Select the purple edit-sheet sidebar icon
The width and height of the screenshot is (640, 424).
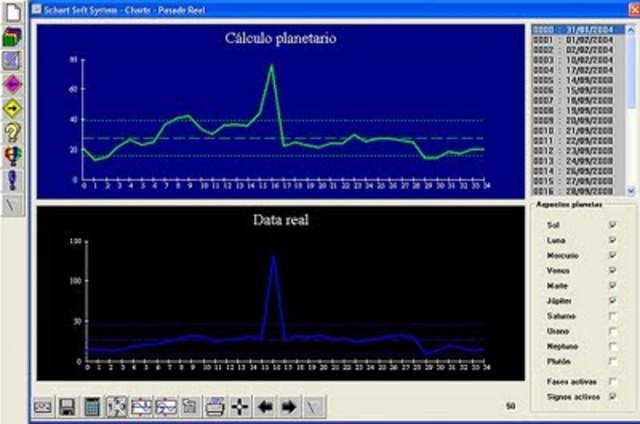pos(13,60)
